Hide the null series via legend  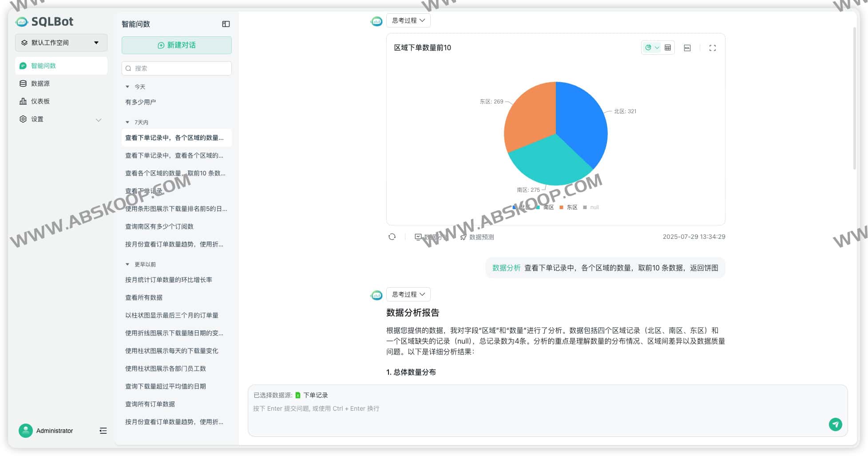(x=593, y=207)
